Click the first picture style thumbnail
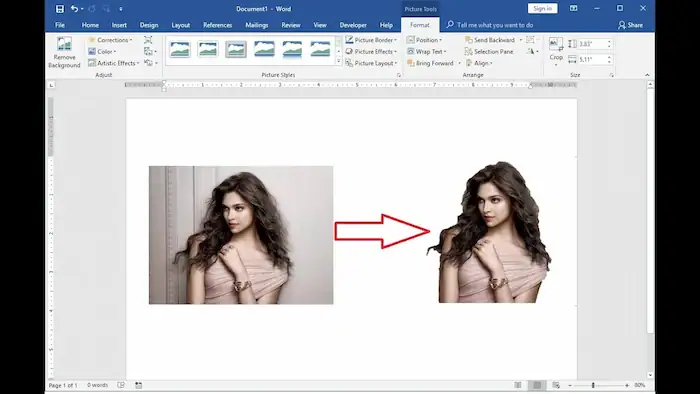This screenshot has width=700, height=394. click(x=180, y=49)
